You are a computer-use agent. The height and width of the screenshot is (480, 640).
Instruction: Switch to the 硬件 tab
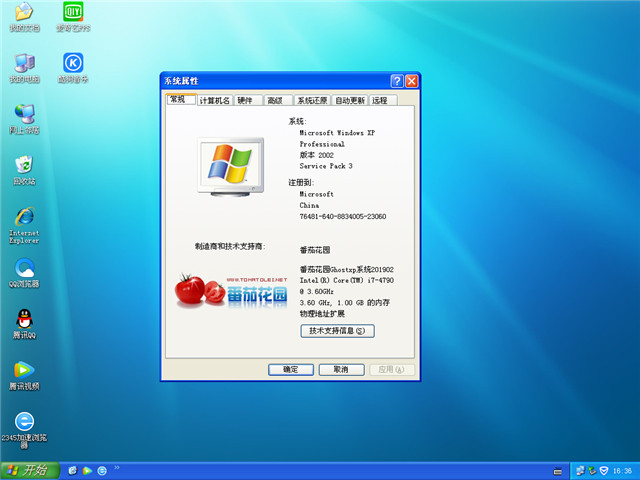click(248, 100)
